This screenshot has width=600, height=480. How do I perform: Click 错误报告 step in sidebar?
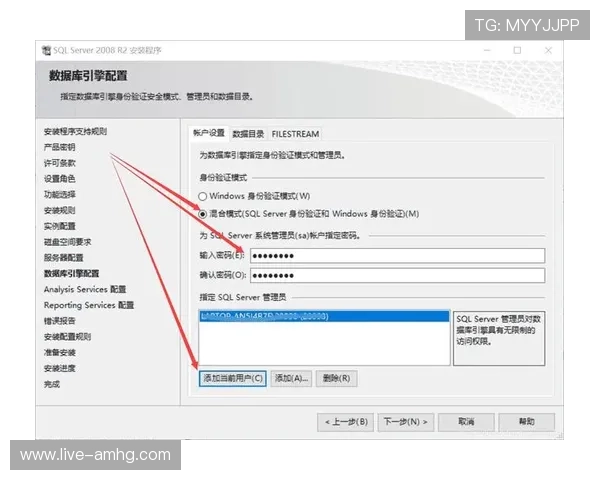(x=59, y=321)
